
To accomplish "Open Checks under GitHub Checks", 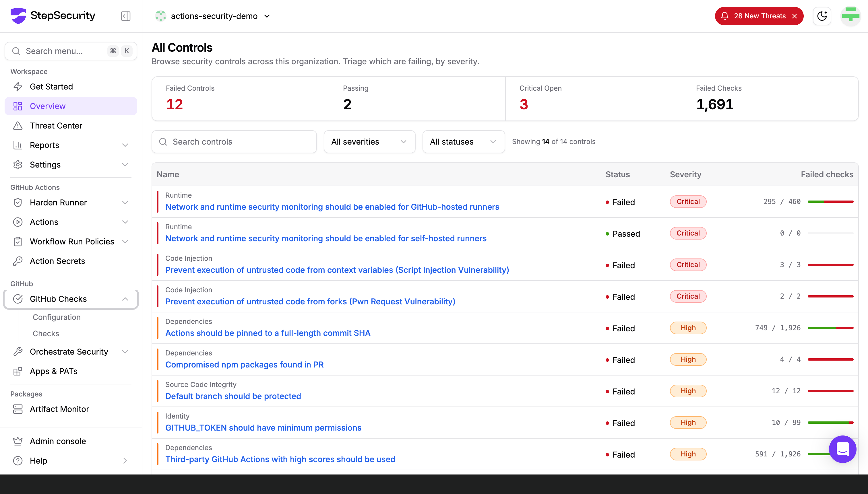I will 46,334.
